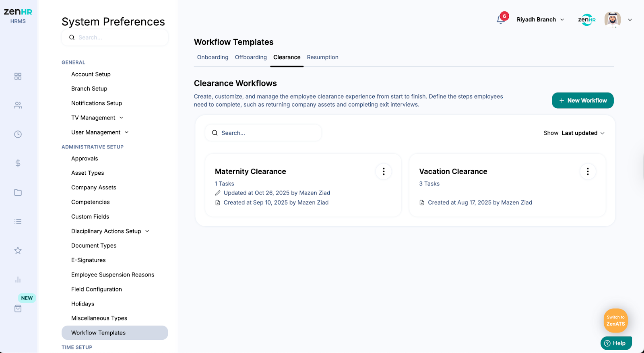Viewport: 644px width, 353px height.
Task: Select Workflow Templates in sidebar
Action: click(x=115, y=333)
